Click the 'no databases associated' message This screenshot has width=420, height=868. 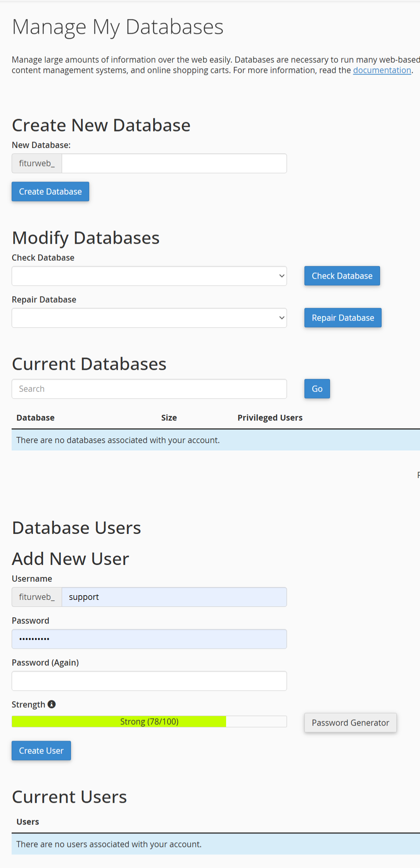(x=118, y=440)
